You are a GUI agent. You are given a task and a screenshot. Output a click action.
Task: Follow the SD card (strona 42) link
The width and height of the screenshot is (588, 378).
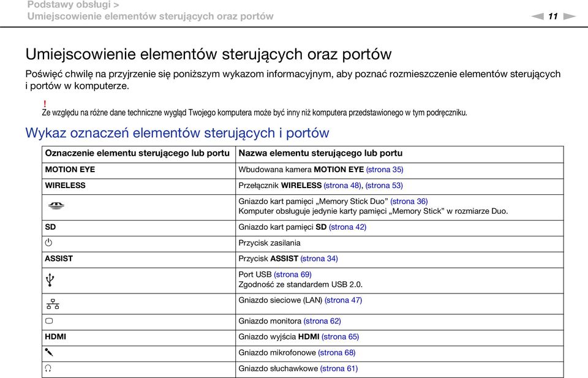click(x=347, y=227)
